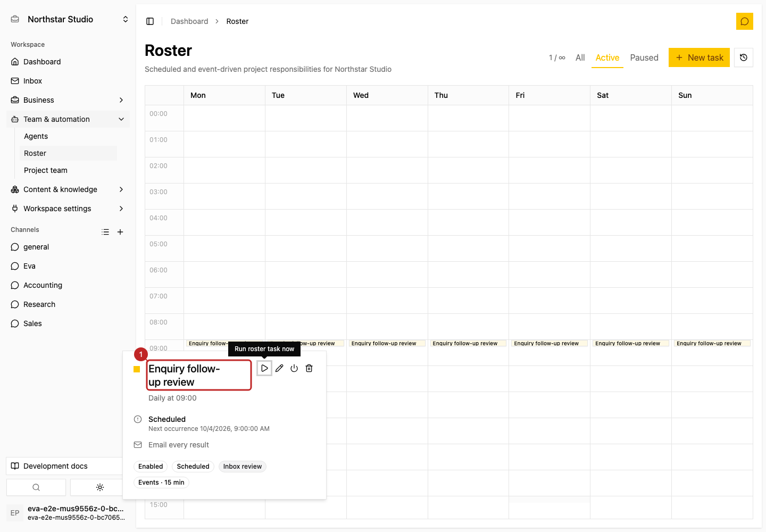Viewport: 766px width, 532px height.
Task: Open the Eva channel
Action: (x=68, y=266)
